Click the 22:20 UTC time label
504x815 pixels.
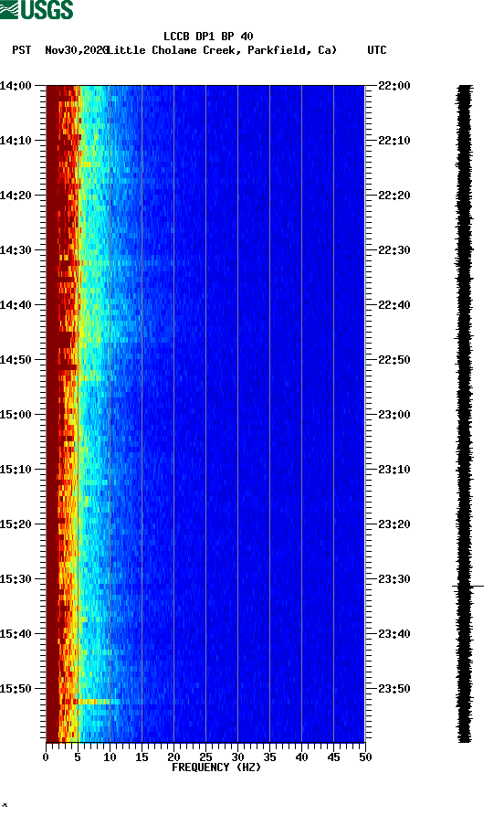point(394,196)
